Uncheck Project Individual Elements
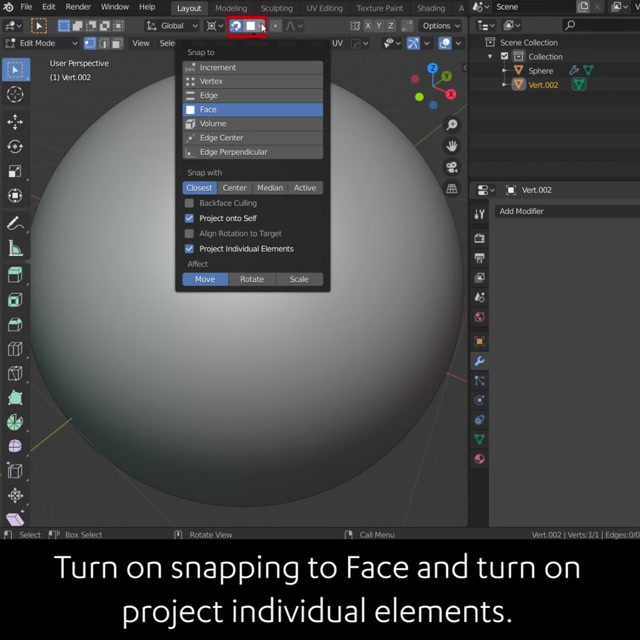The height and width of the screenshot is (640, 640). [x=189, y=249]
